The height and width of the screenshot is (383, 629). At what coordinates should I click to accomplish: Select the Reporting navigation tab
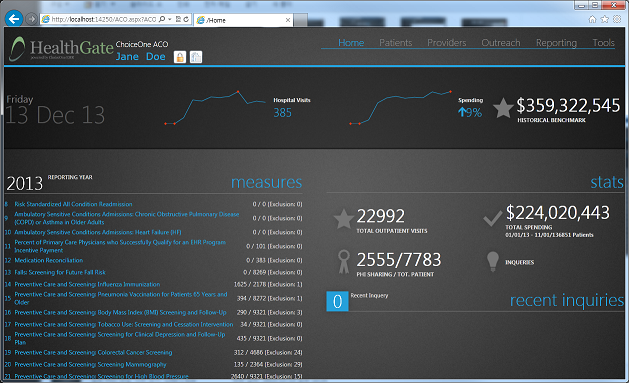point(556,43)
